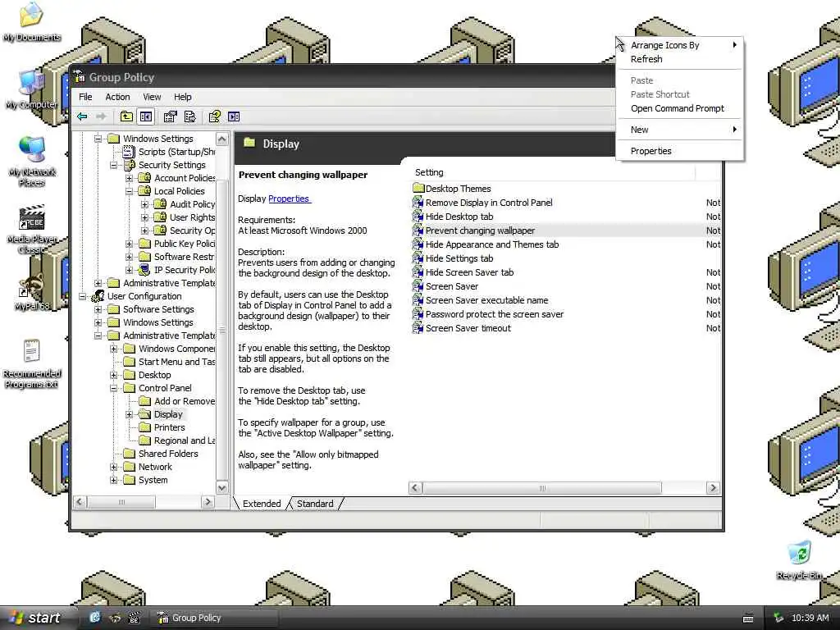The width and height of the screenshot is (840, 630).
Task: Open the New submenu in context menu
Action: point(679,130)
